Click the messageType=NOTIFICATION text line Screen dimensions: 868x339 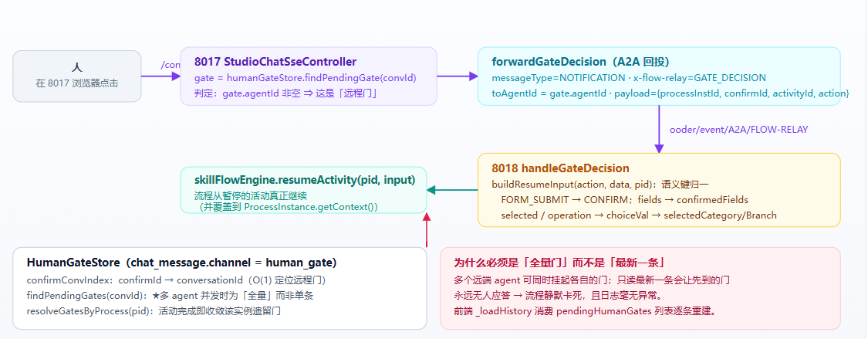click(629, 78)
